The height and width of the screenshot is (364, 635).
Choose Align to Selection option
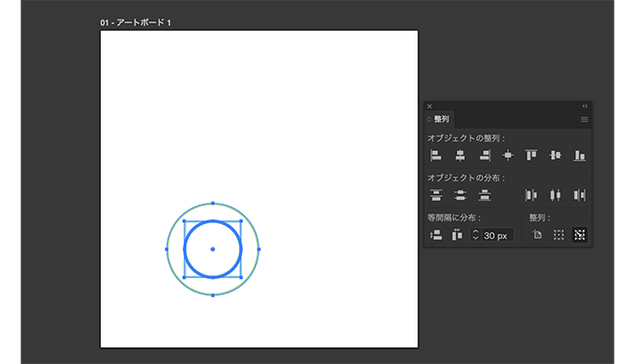coord(558,235)
